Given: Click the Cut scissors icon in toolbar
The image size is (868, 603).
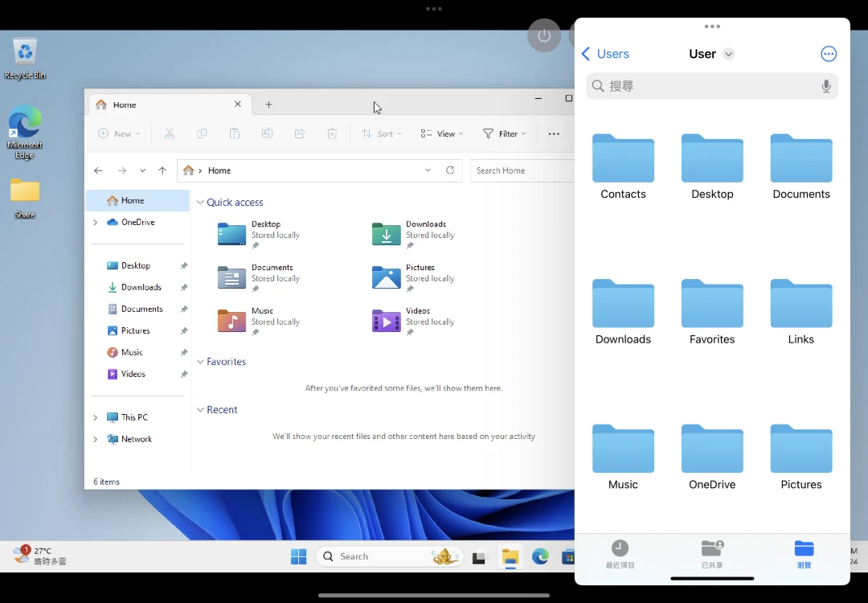Looking at the screenshot, I should click(x=170, y=133).
